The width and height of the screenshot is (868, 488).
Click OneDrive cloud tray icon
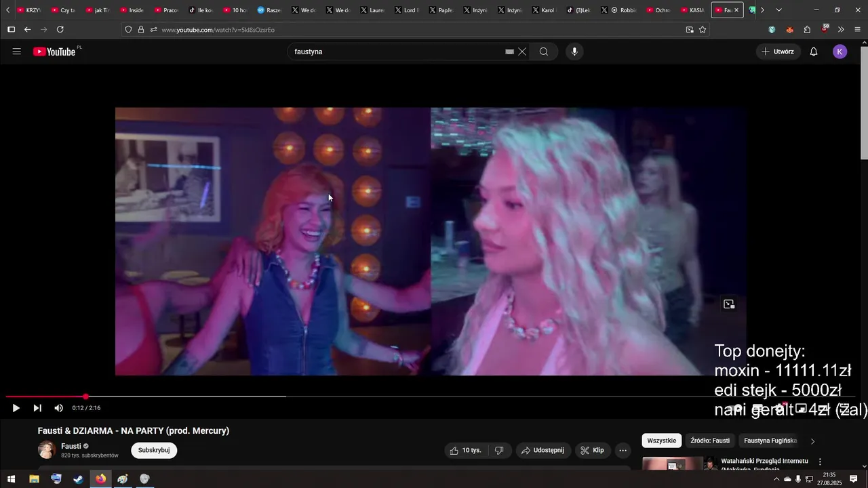click(x=787, y=479)
